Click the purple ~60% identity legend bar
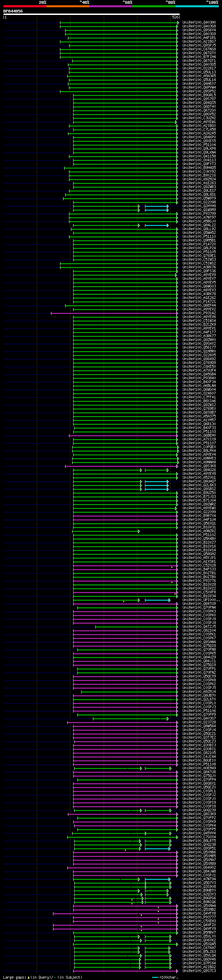 click(111, 6)
